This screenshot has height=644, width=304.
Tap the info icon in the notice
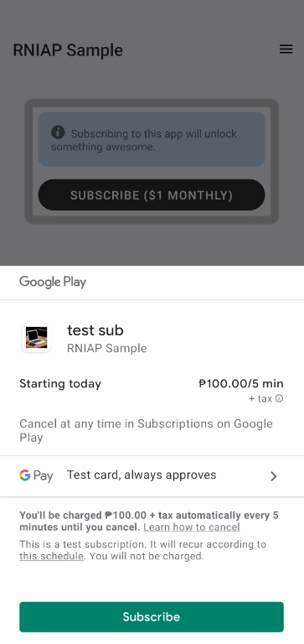pos(58,132)
